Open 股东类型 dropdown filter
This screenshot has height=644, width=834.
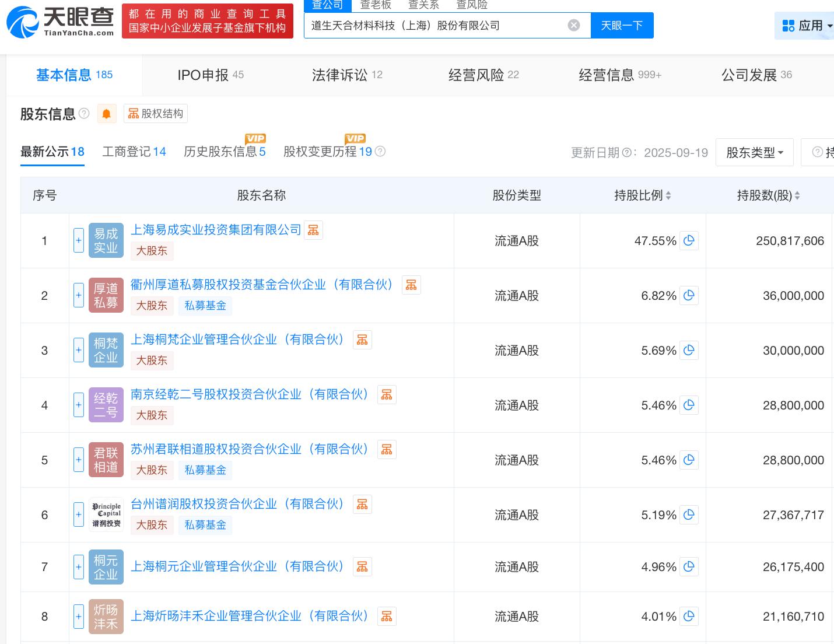pos(754,153)
